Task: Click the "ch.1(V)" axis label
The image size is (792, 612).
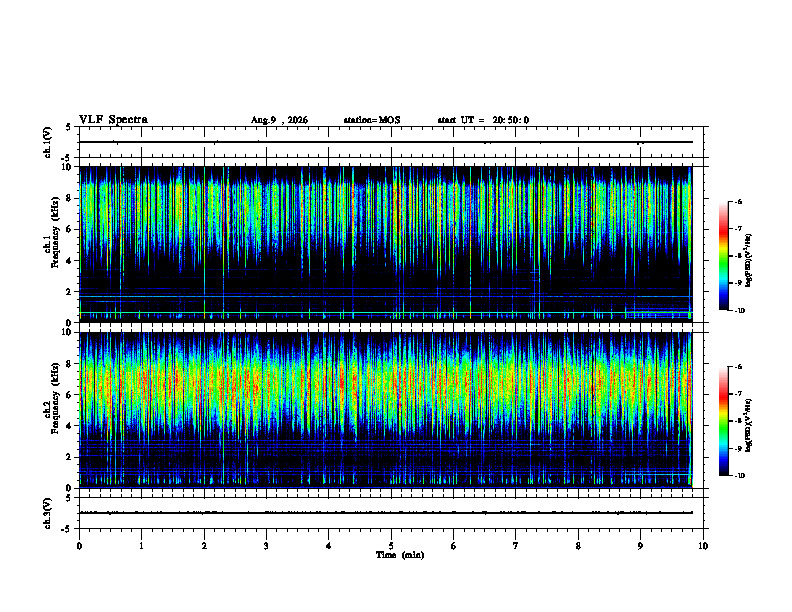Action: pyautogui.click(x=47, y=142)
